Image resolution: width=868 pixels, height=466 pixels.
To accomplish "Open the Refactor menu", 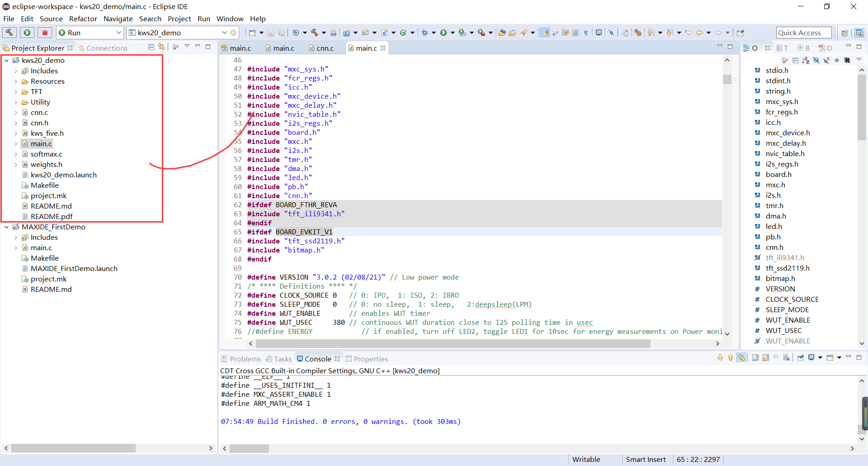I will (83, 19).
